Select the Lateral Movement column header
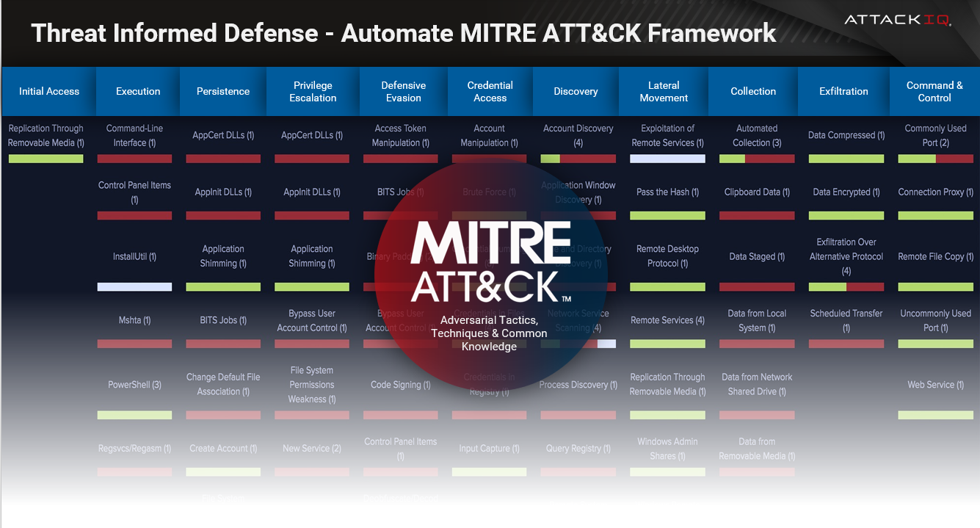 point(664,91)
